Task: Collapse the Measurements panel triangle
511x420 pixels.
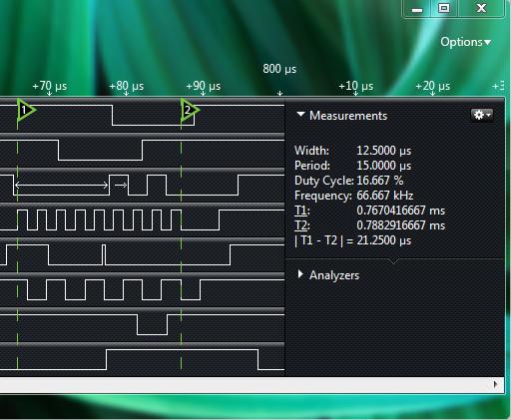Action: point(300,115)
